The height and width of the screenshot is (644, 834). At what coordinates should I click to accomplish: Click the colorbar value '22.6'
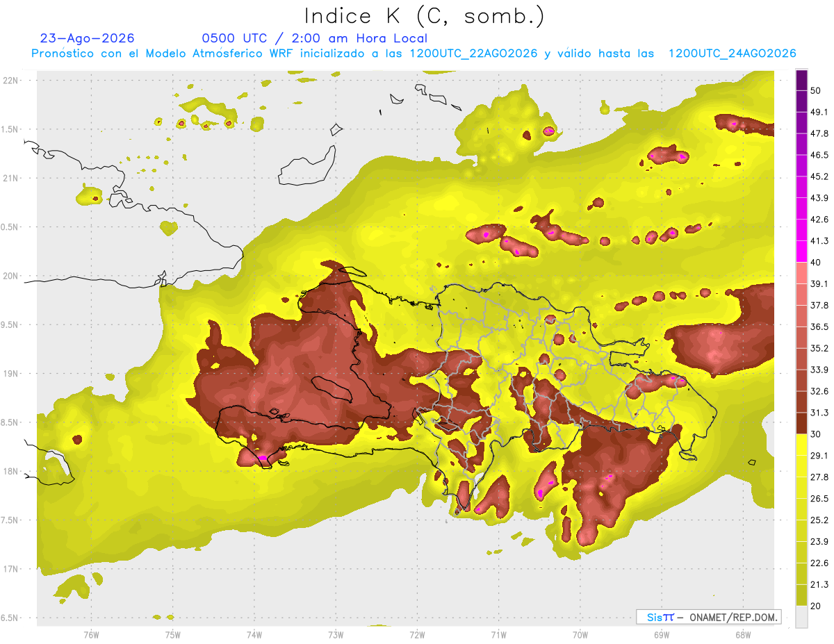click(819, 563)
